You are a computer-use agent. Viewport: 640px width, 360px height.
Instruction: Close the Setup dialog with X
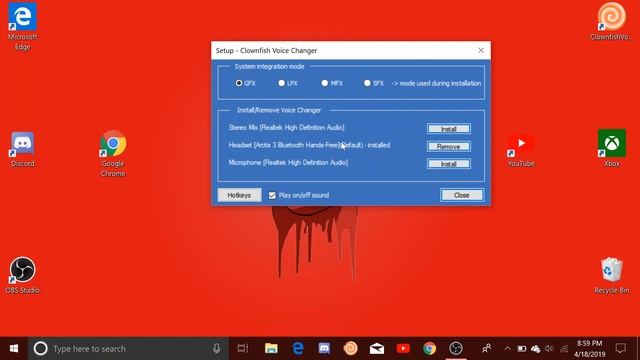tap(481, 50)
